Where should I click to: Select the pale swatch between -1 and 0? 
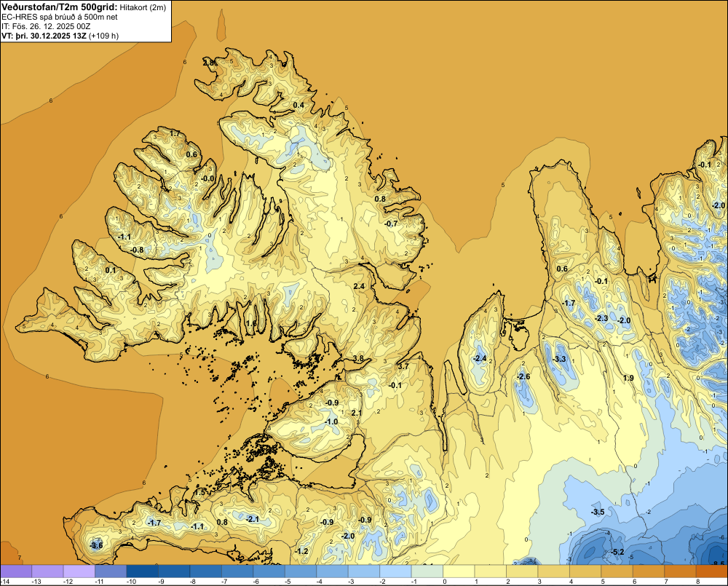[427, 571]
